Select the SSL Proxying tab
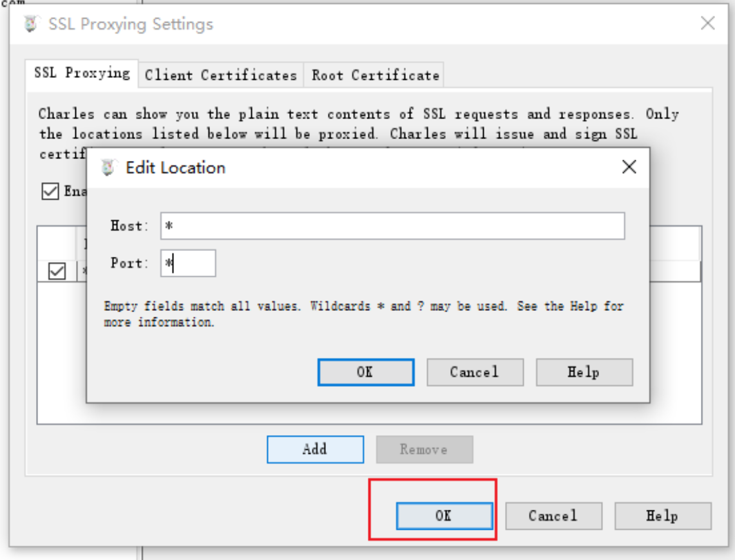 tap(82, 73)
